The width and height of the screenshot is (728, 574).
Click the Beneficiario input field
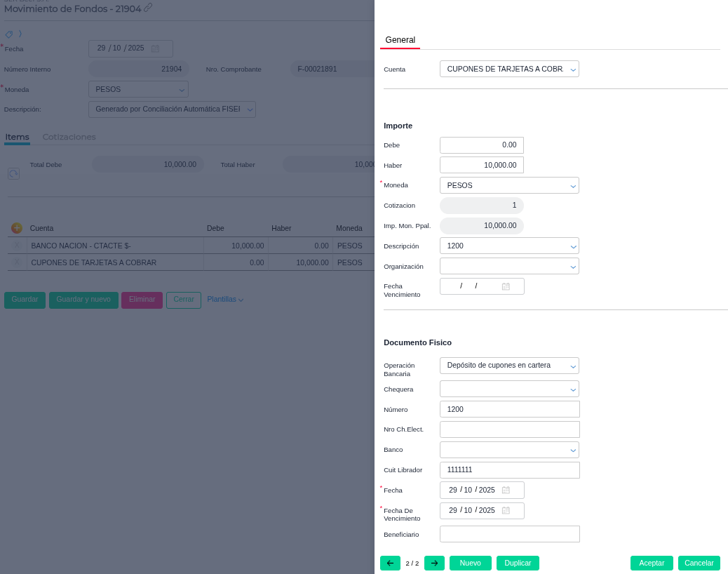[509, 534]
